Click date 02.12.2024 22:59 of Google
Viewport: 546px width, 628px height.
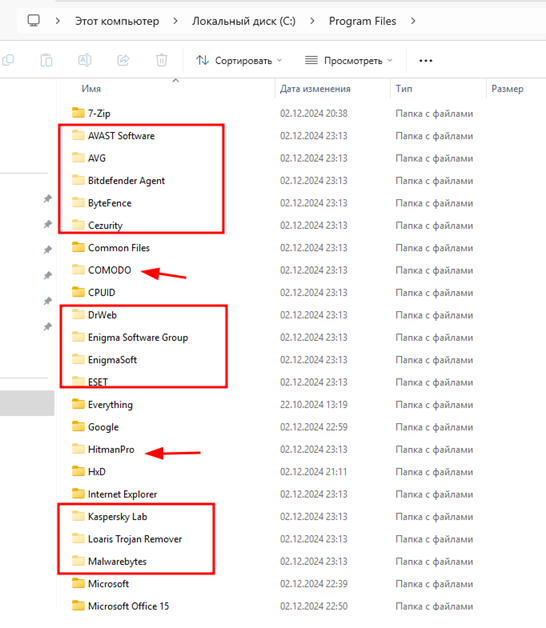click(x=314, y=427)
